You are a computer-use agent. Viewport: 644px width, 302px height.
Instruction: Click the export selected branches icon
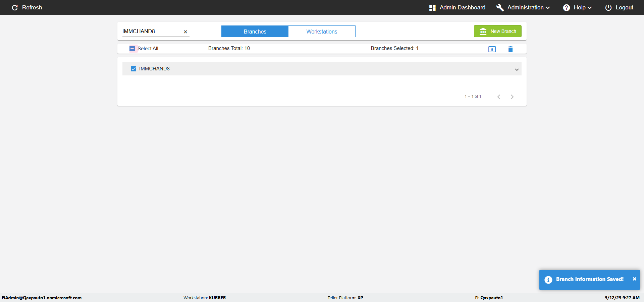pyautogui.click(x=492, y=49)
